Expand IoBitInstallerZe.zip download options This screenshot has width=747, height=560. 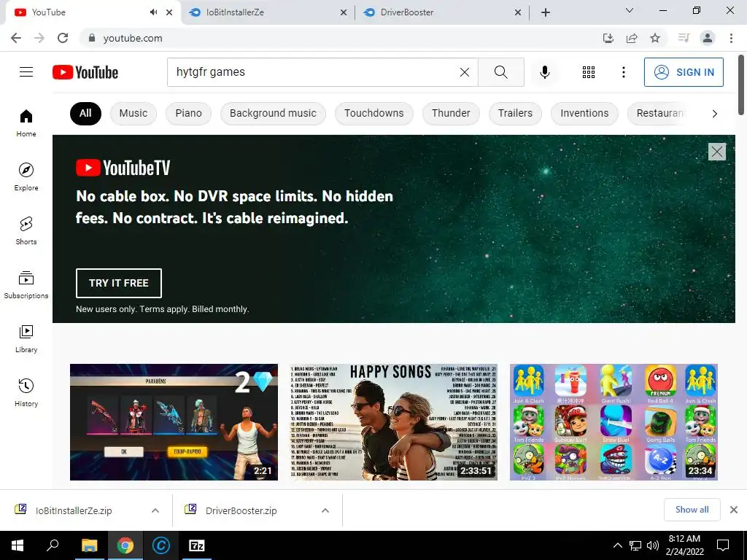click(155, 510)
